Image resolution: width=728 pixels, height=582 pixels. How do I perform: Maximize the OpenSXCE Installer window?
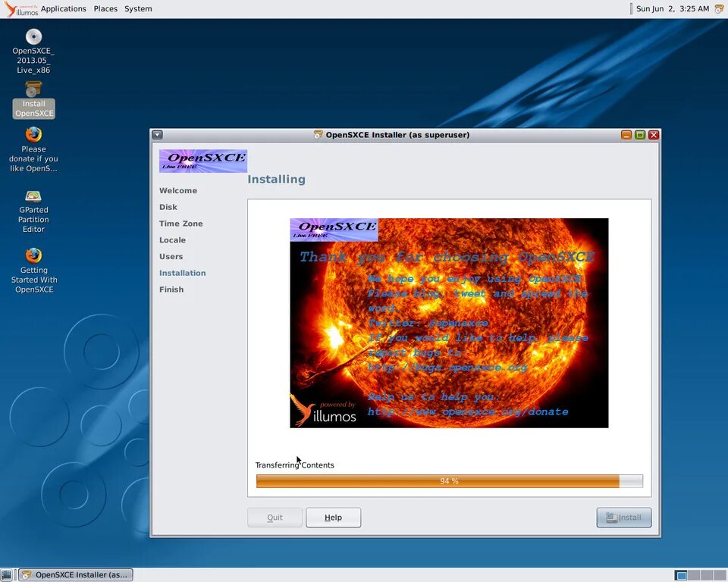point(640,135)
